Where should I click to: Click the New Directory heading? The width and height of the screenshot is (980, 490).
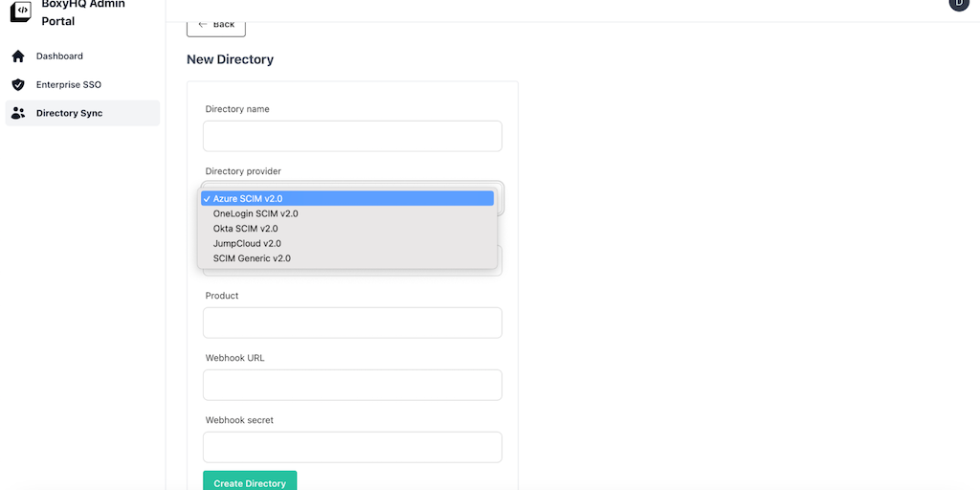(230, 59)
